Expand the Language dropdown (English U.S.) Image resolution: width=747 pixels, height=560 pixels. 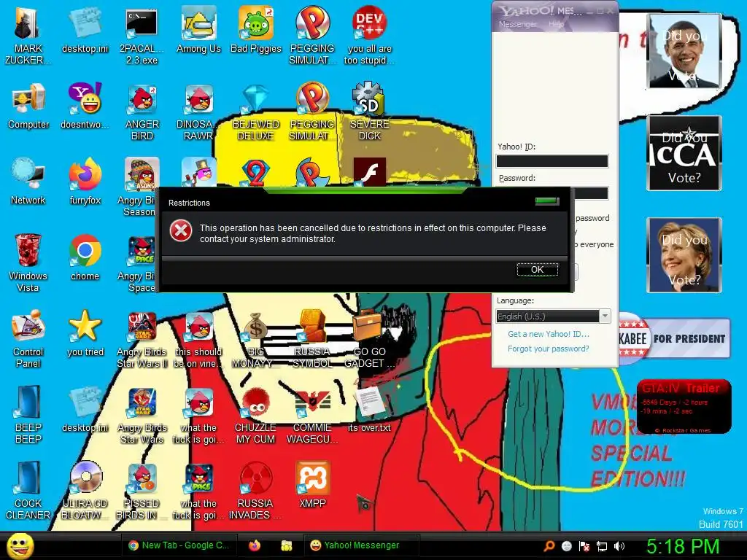pos(605,316)
